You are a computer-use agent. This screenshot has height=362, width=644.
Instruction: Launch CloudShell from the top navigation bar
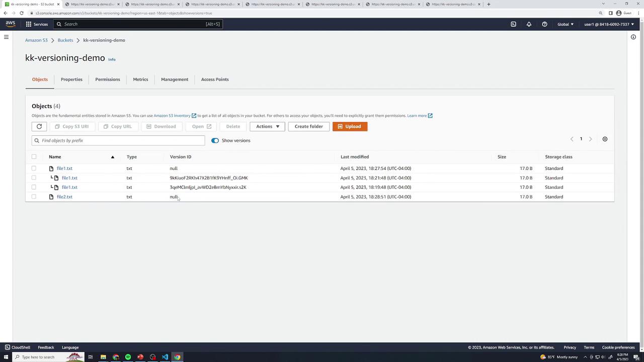pos(513,24)
